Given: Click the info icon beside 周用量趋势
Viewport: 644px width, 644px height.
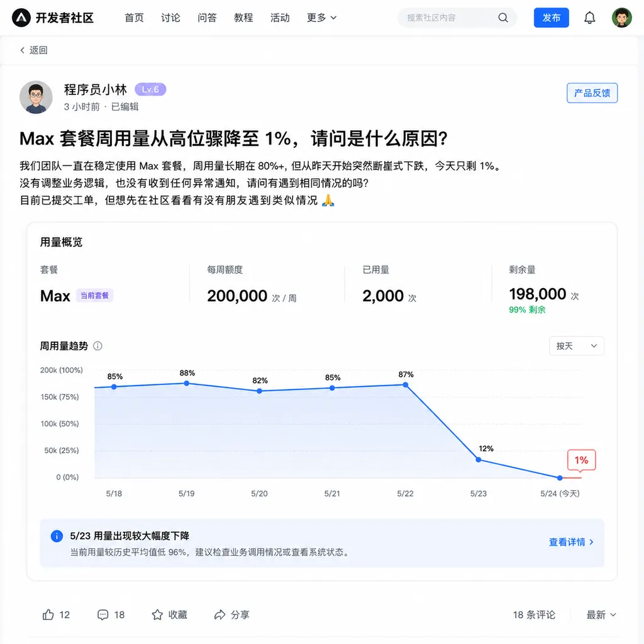Looking at the screenshot, I should tap(97, 346).
